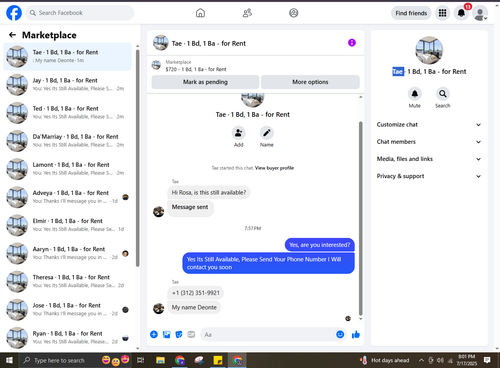Open the purple conversation info icon

[x=352, y=43]
